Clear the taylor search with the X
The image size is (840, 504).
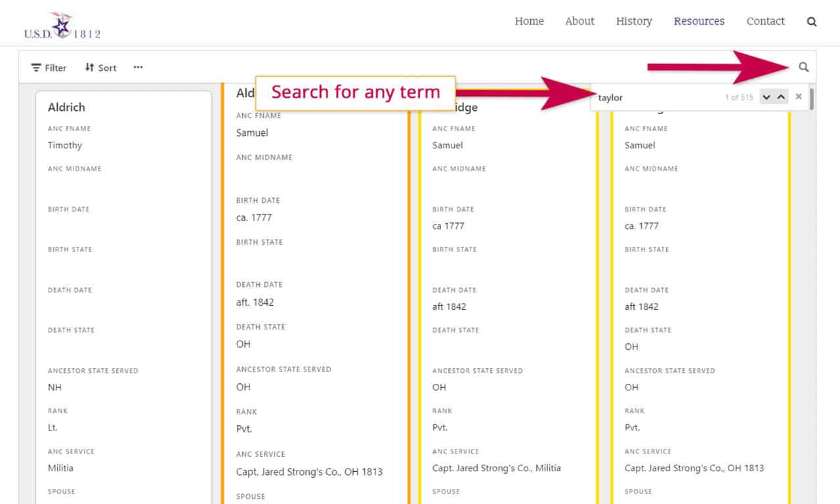click(799, 96)
